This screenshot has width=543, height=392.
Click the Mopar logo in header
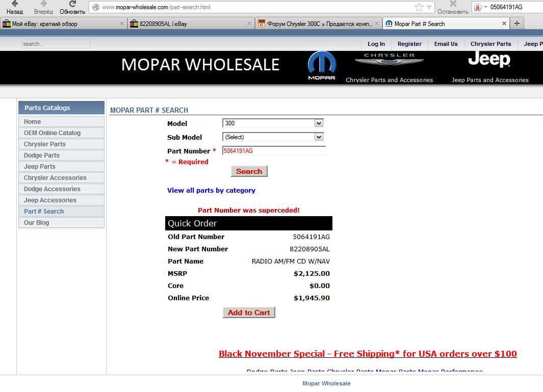(322, 66)
